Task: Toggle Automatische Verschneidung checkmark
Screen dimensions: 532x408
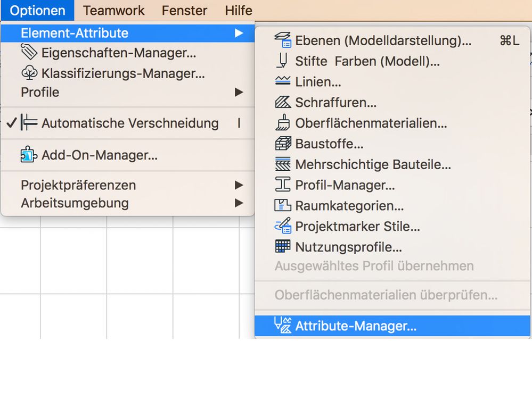Action: (12, 123)
